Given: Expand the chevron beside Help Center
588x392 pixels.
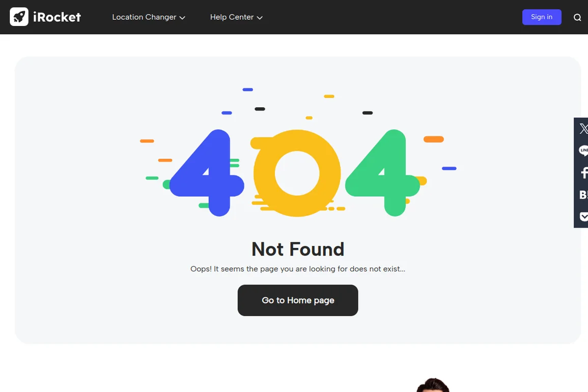Looking at the screenshot, I should pos(260,18).
